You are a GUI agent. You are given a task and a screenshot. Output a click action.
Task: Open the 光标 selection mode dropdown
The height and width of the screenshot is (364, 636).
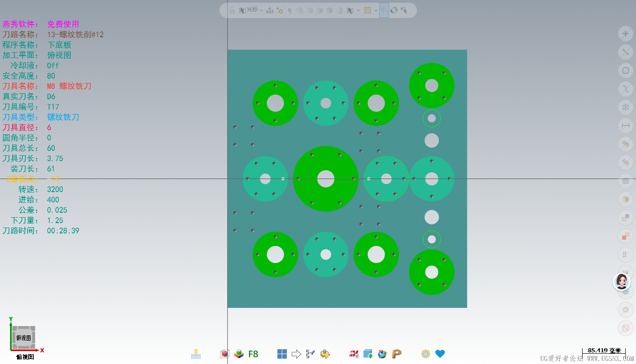tap(251, 10)
